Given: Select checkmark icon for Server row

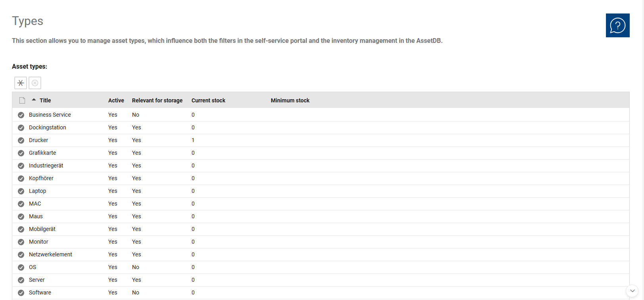Looking at the screenshot, I should point(21,280).
